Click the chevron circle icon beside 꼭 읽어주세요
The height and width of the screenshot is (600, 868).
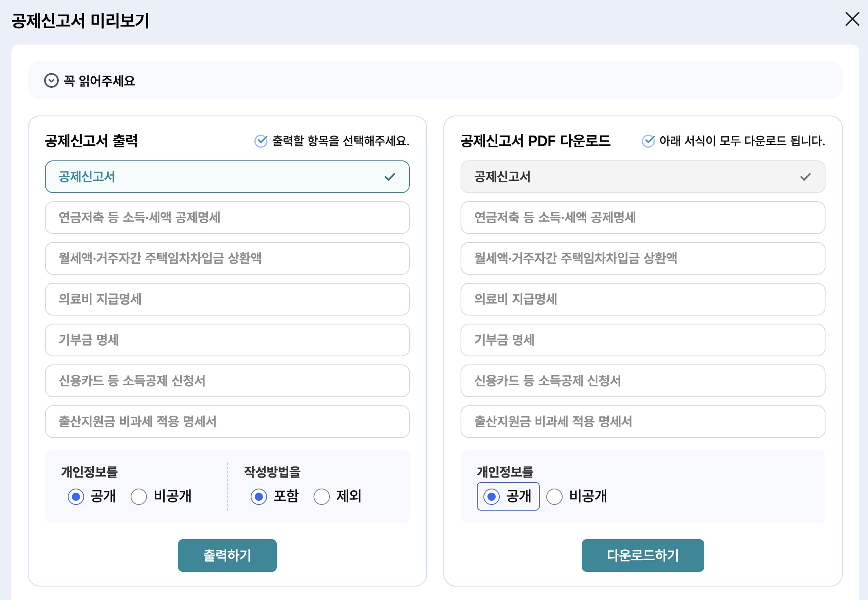[51, 80]
